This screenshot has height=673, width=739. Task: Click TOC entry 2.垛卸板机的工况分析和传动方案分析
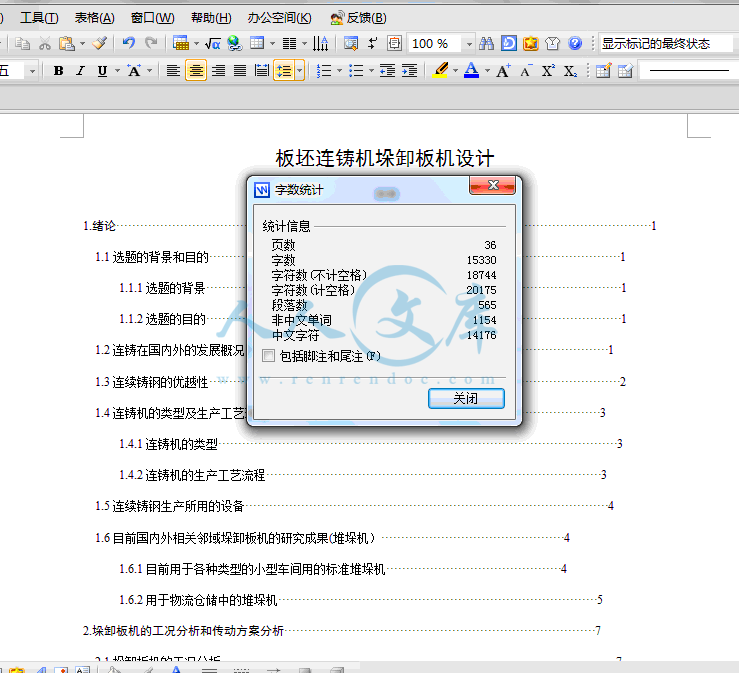(x=183, y=631)
